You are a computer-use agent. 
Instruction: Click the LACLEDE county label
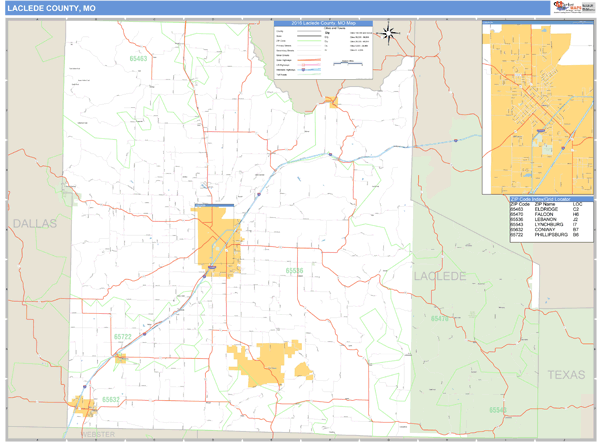[441, 275]
